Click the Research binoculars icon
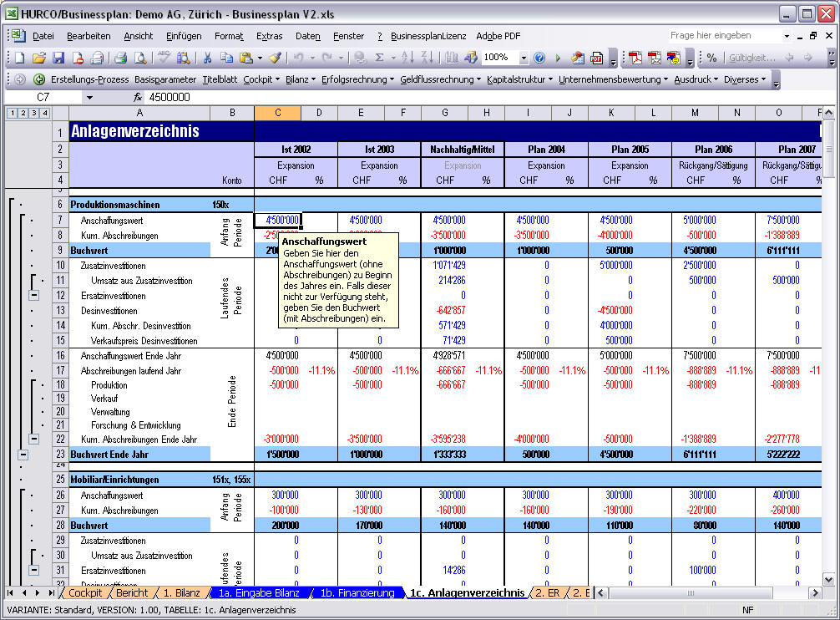 click(x=183, y=58)
